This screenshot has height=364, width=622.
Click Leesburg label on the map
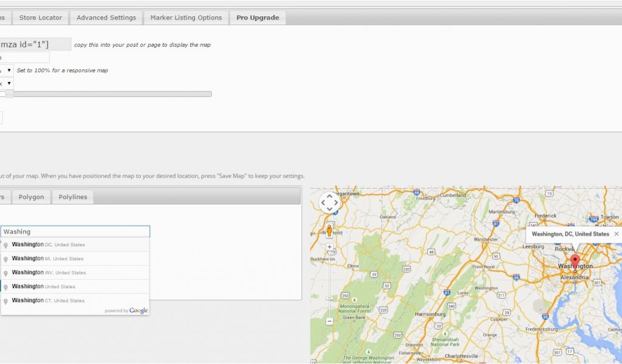coord(533,246)
